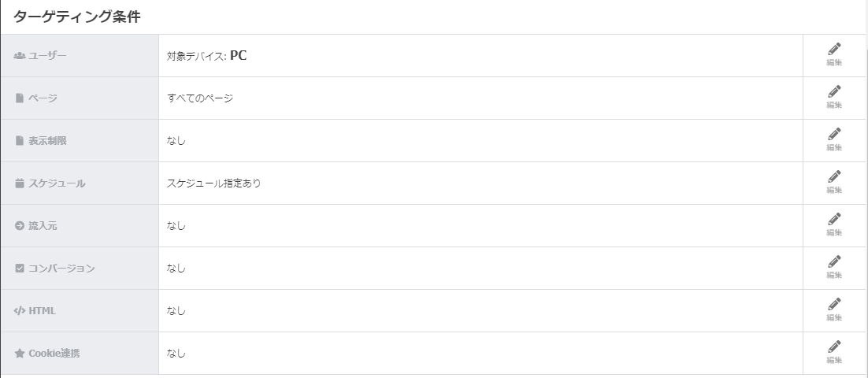Click the スケジュール指定あり value text
This screenshot has width=868, height=378.
point(213,183)
